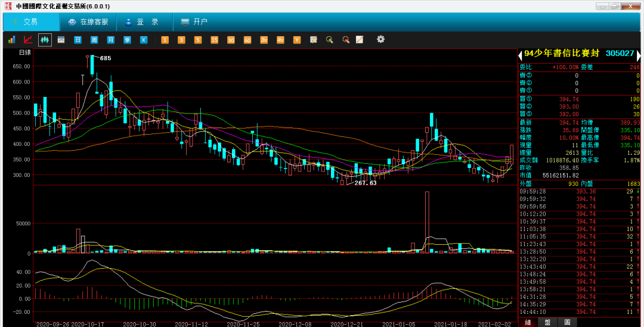The height and width of the screenshot is (327, 644).
Task: Click the 委比 +100.00% value
Action: (565, 67)
